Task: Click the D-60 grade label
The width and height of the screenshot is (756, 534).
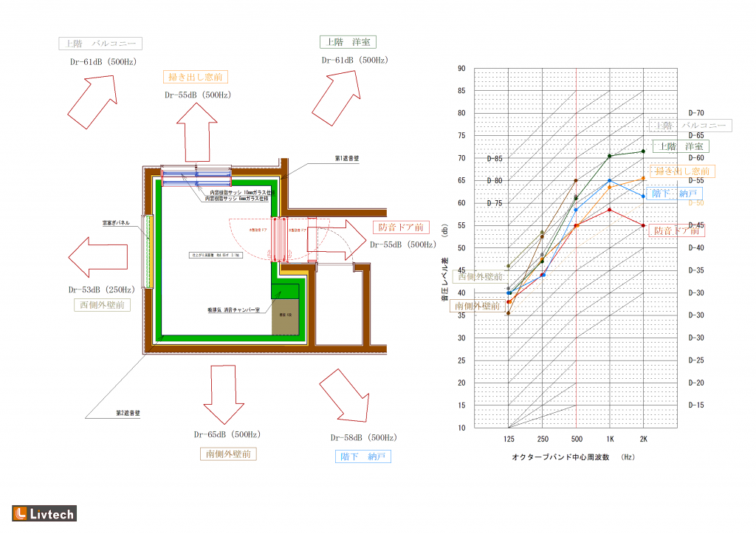Action: (695, 158)
